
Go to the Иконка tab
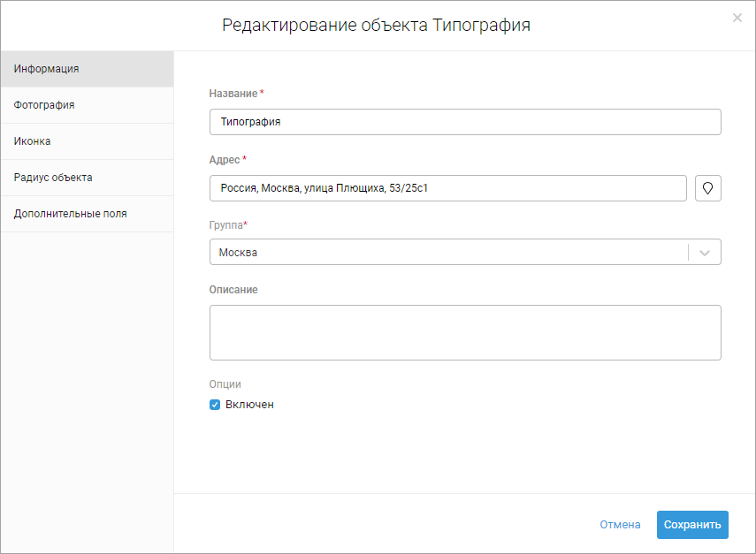pyautogui.click(x=87, y=141)
